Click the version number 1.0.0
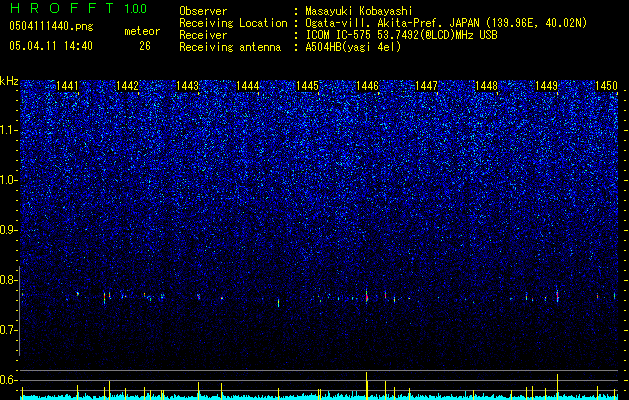 [x=135, y=9]
